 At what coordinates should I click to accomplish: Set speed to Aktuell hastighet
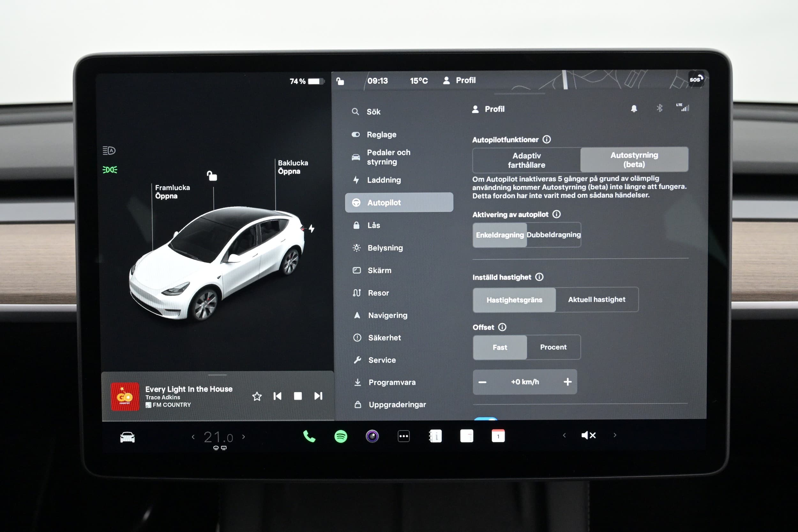(597, 299)
